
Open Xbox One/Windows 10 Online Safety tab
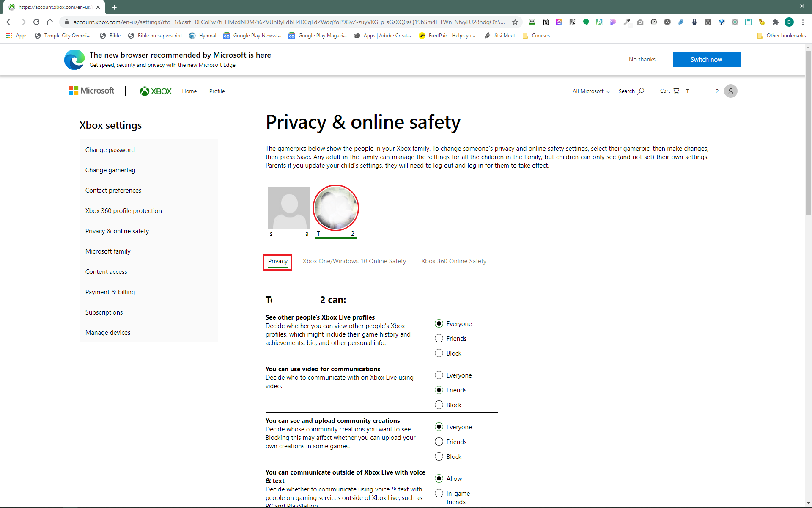354,261
